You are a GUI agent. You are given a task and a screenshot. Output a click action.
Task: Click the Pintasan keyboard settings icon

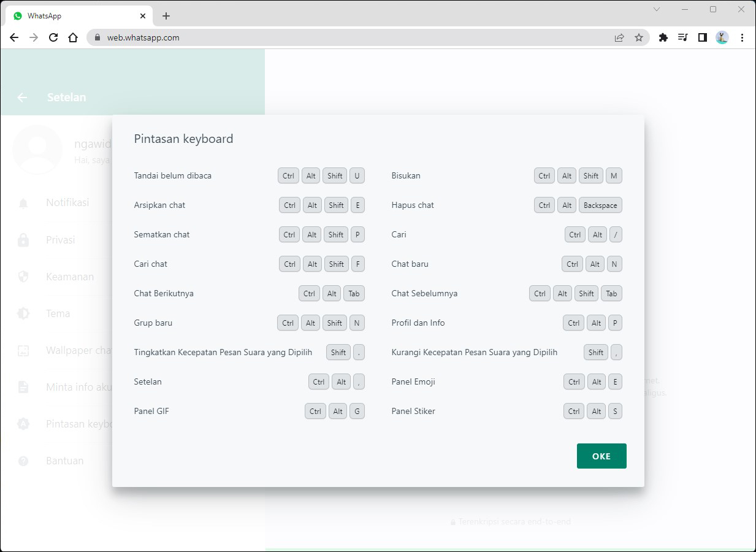point(23,423)
